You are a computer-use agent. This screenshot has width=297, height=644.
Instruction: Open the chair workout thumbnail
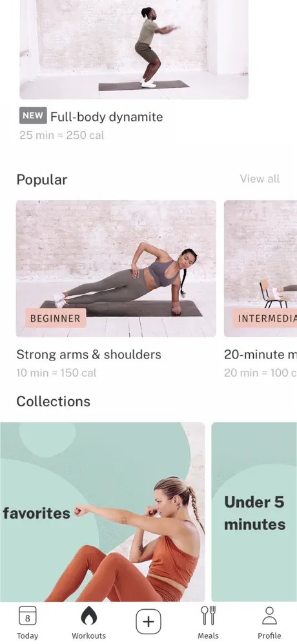260,269
